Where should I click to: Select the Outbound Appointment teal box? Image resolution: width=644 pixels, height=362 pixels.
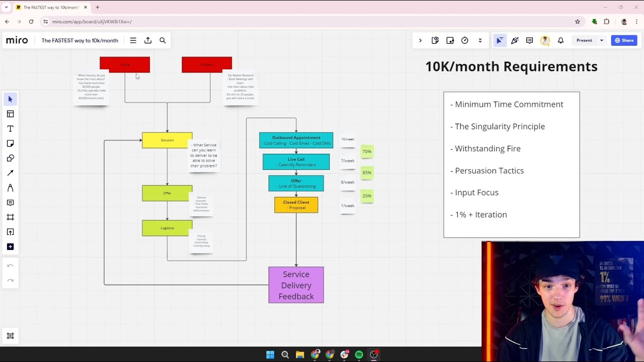click(x=296, y=140)
